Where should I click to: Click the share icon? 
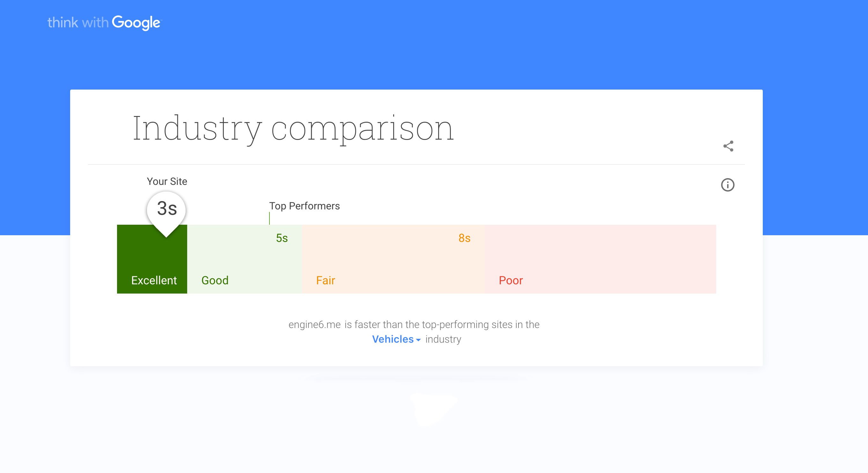point(728,146)
